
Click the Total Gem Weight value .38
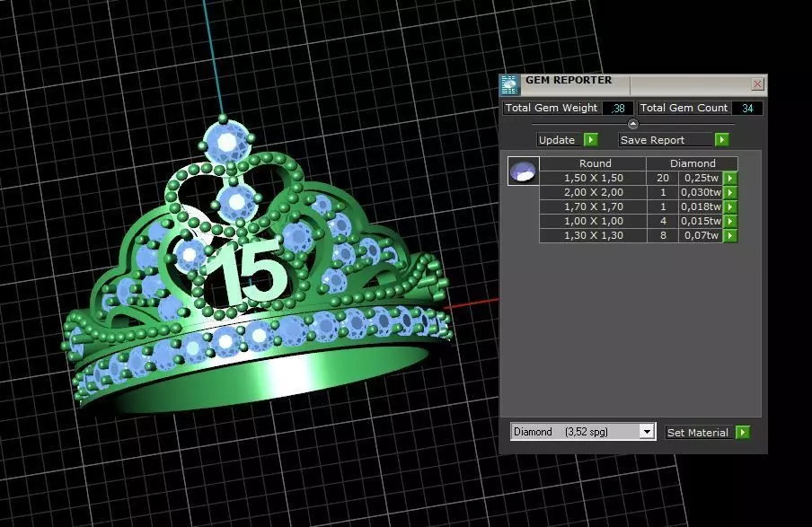click(x=618, y=109)
